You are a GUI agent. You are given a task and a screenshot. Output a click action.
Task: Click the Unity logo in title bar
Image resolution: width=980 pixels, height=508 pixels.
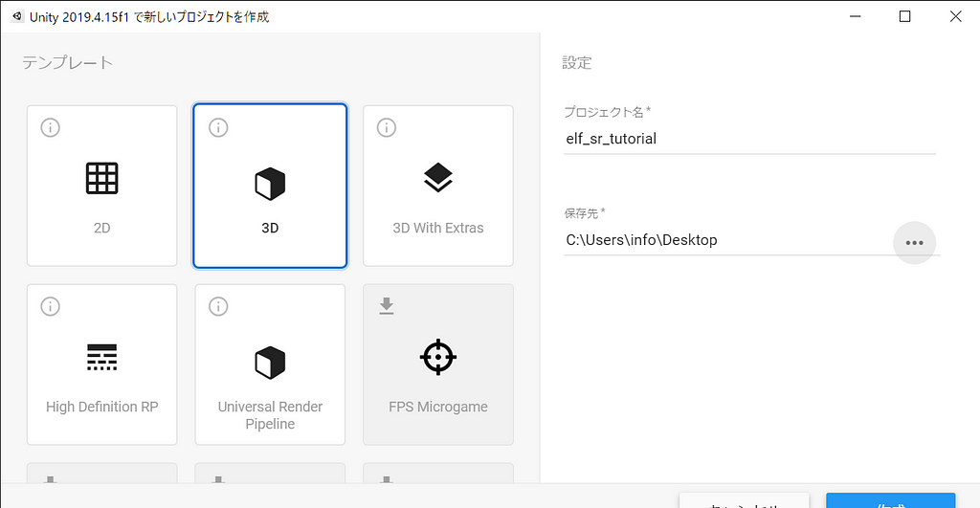click(17, 16)
